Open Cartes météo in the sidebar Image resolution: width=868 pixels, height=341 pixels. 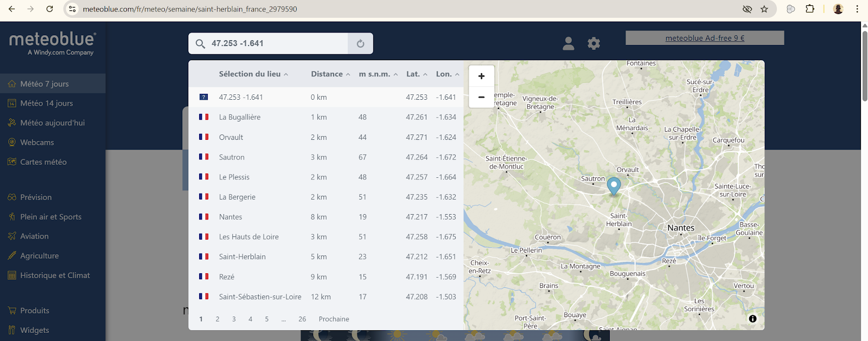click(x=53, y=162)
